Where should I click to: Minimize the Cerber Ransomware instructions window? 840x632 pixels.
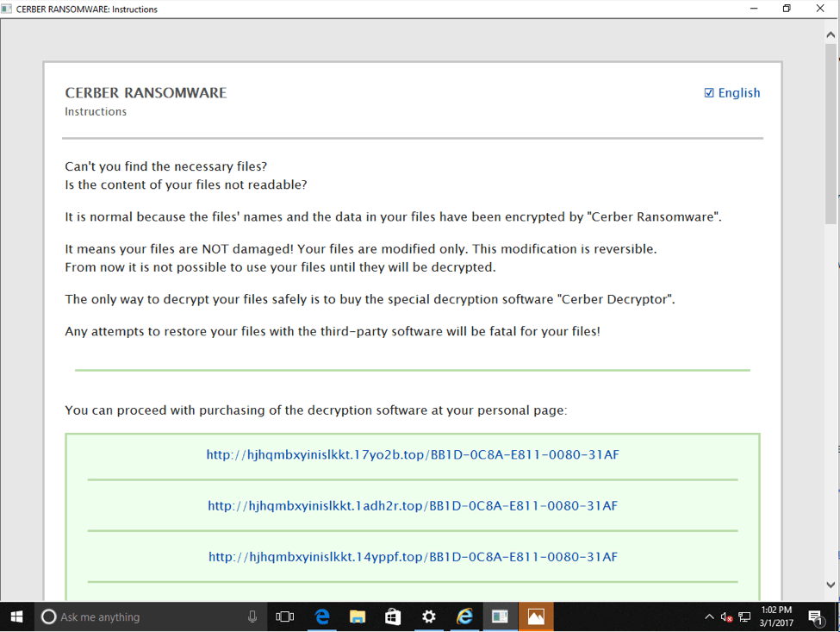(754, 9)
